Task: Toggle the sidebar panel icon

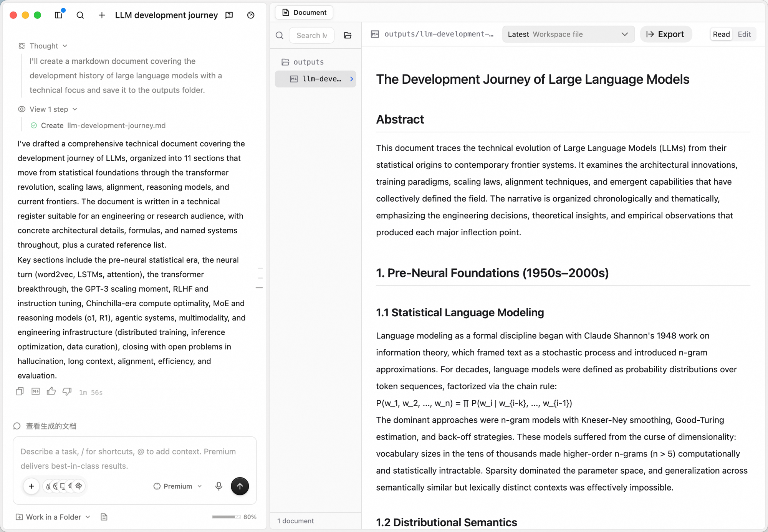Action: coord(59,15)
